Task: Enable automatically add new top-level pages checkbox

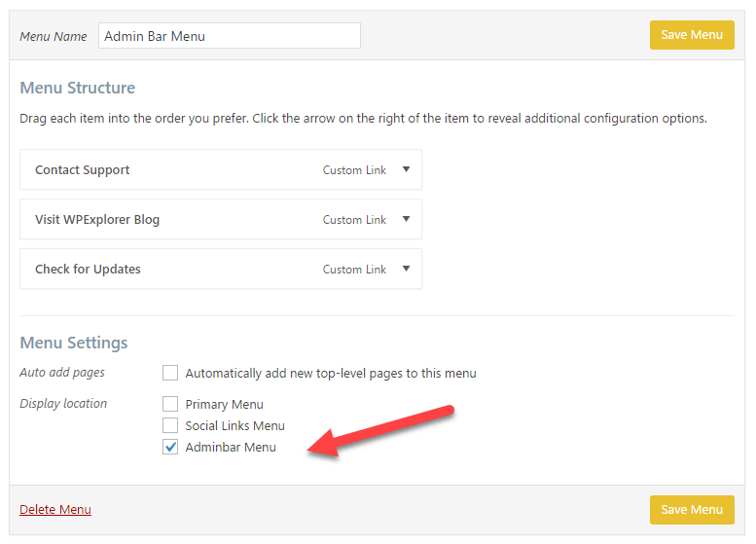Action: click(170, 373)
